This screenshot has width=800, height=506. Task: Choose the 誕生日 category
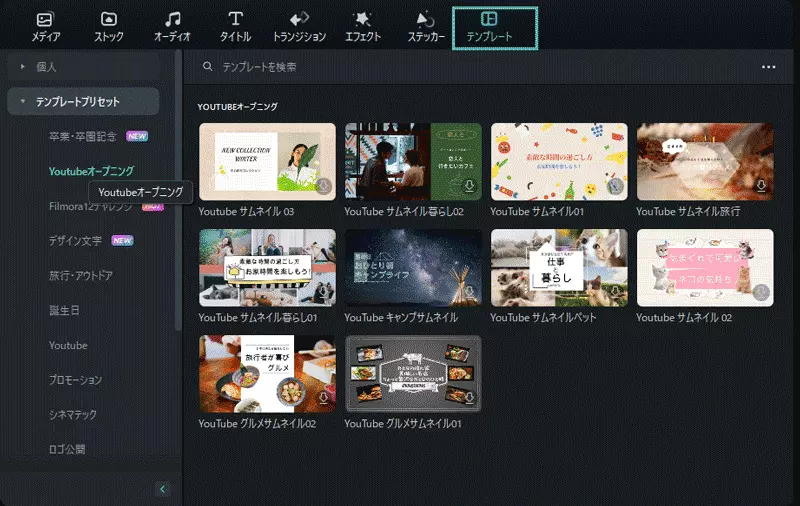(64, 311)
